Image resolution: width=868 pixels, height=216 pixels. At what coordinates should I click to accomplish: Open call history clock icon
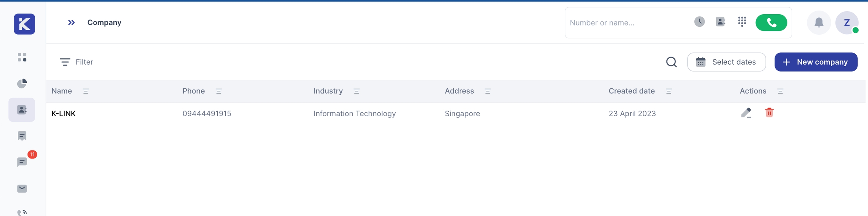[699, 22]
